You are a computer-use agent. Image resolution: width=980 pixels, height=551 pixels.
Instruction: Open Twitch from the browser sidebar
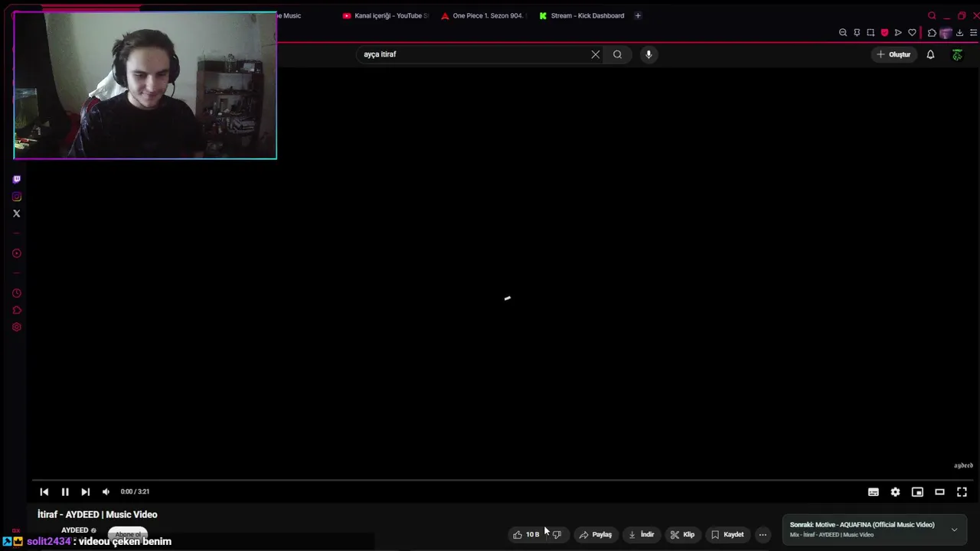(17, 179)
